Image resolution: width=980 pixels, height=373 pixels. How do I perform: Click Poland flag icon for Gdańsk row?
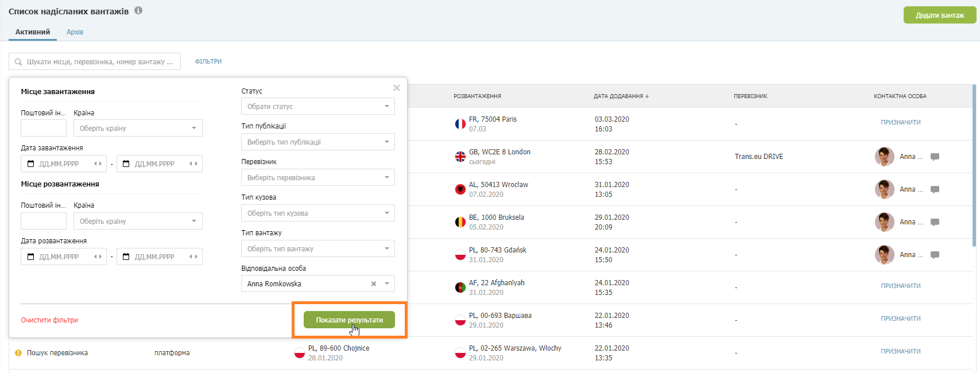click(x=460, y=255)
